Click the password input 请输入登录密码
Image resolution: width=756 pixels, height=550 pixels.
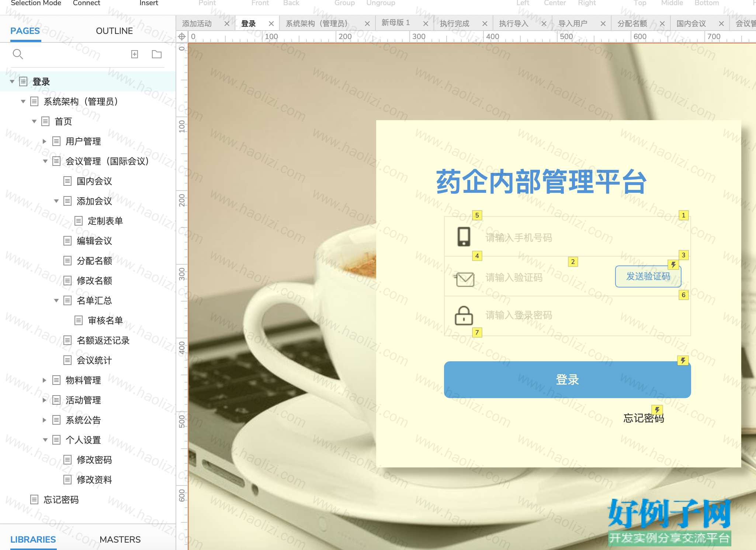point(567,316)
